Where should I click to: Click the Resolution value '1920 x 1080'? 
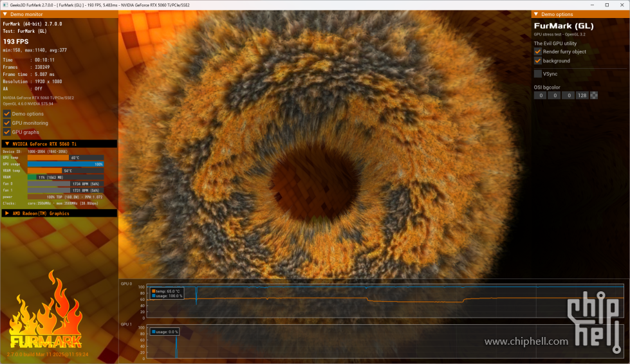(x=48, y=82)
